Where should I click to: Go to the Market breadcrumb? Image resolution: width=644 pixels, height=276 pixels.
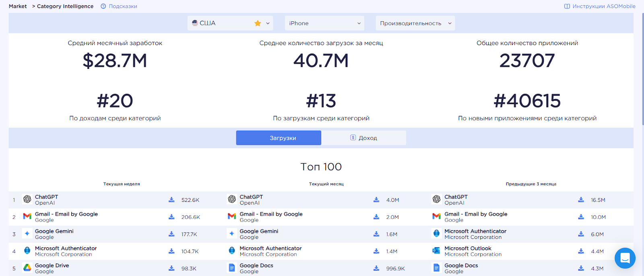[18, 6]
